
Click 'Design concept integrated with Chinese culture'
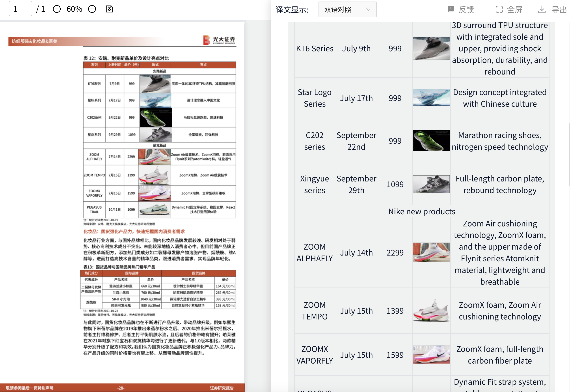500,98
